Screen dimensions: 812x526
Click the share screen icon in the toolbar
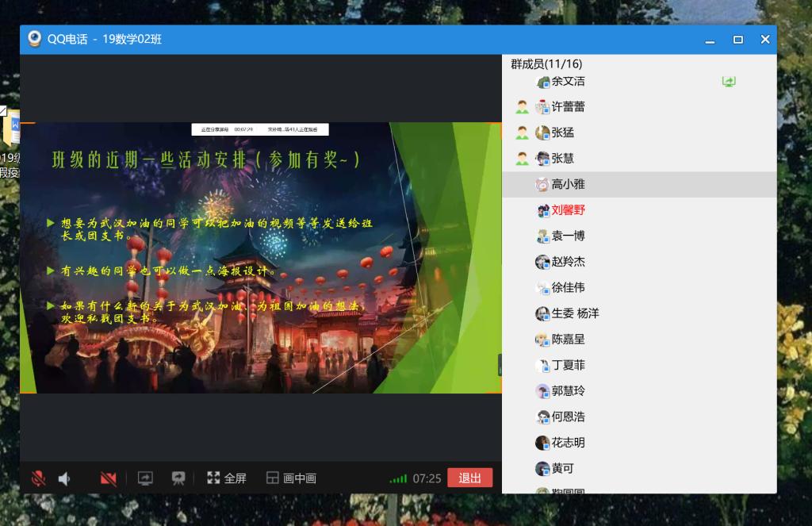click(x=145, y=478)
